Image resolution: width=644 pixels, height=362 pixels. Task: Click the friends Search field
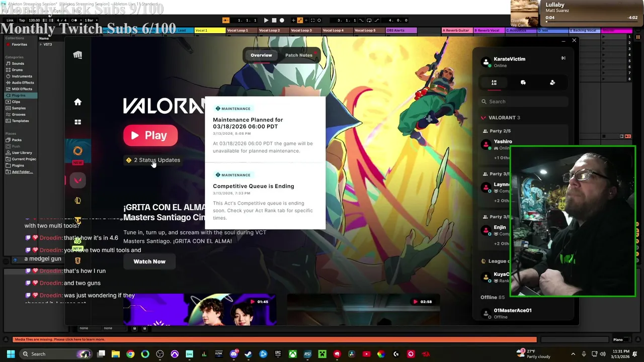[x=523, y=102]
